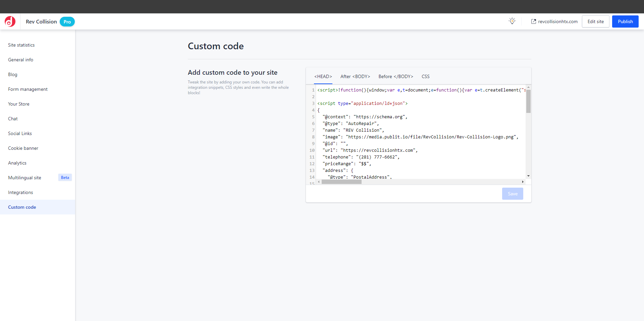
Task: Open Chat settings in the sidebar
Action: pyautogui.click(x=38, y=119)
